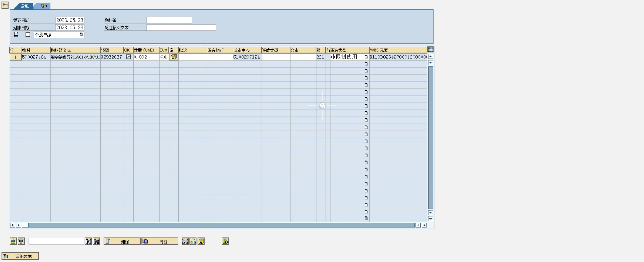Click the select all items icon
Viewport: 644px width, 262px height.
click(185, 241)
